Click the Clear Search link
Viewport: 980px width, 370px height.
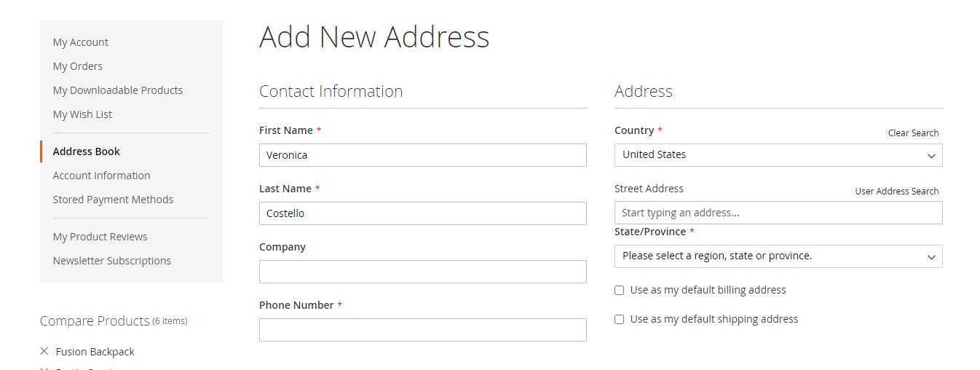point(913,133)
